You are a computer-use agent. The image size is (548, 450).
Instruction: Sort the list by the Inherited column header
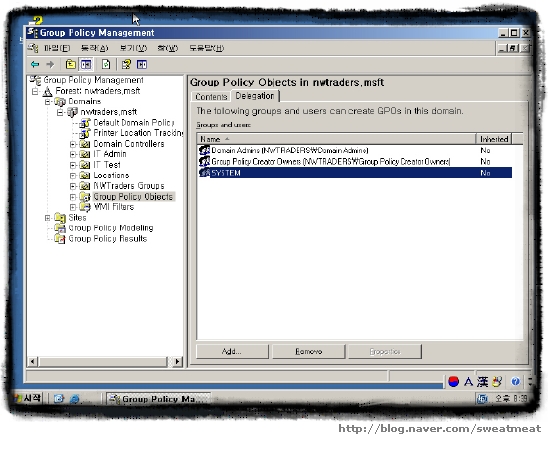tap(494, 139)
